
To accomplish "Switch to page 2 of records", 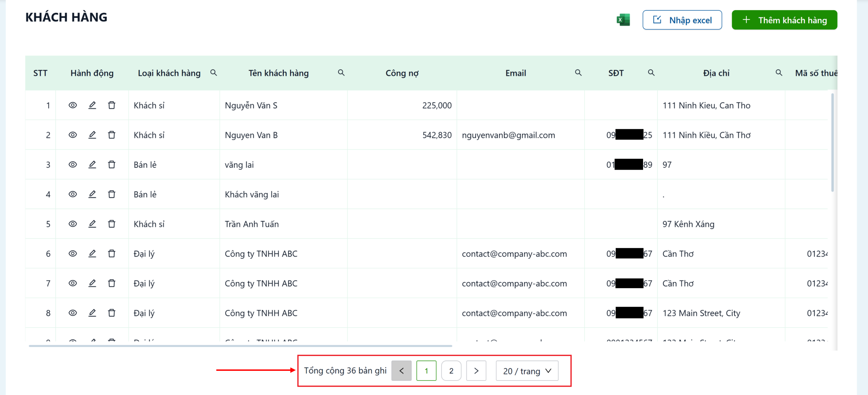I will (x=451, y=371).
